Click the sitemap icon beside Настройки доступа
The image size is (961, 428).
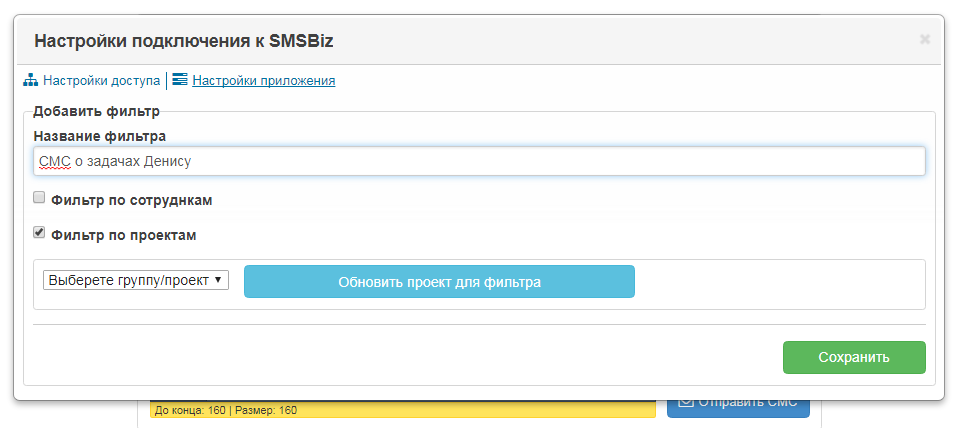31,80
